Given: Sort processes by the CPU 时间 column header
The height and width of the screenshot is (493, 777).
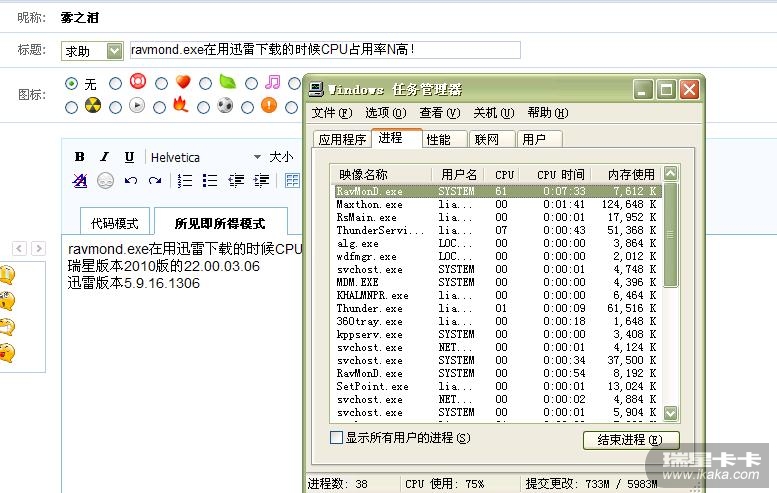Looking at the screenshot, I should tap(556, 174).
